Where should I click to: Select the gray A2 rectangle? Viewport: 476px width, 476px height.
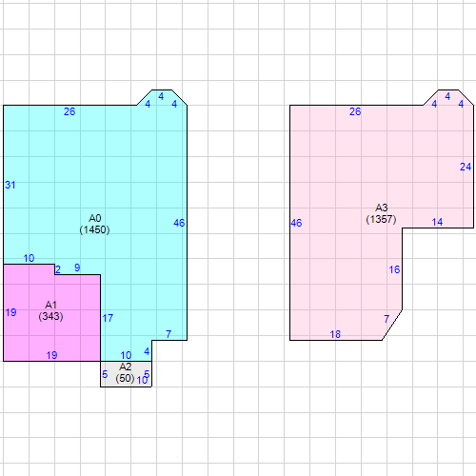[126, 374]
